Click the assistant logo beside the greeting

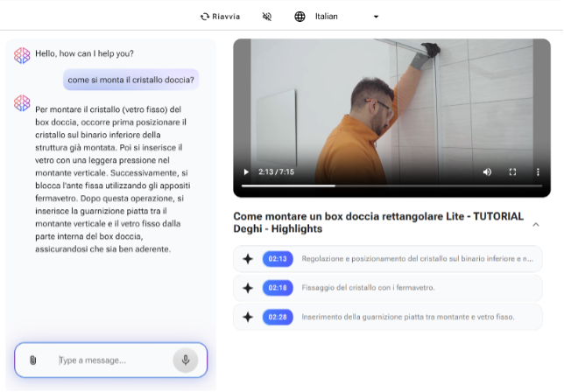tap(22, 55)
